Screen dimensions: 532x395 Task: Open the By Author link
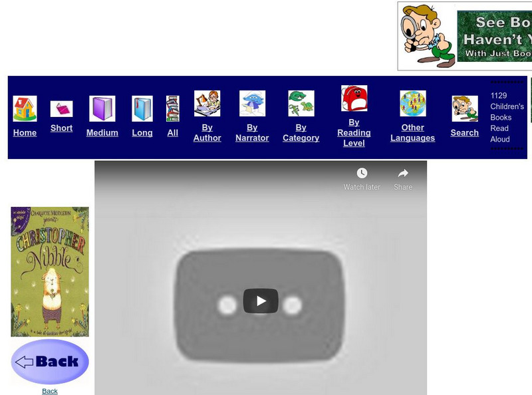207,133
